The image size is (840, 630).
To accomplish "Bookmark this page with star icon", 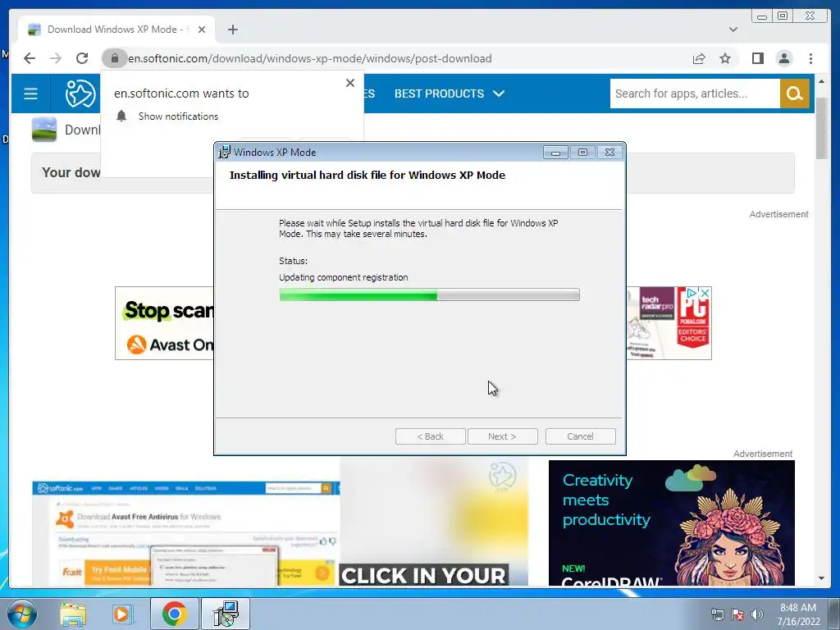I will pyautogui.click(x=725, y=58).
